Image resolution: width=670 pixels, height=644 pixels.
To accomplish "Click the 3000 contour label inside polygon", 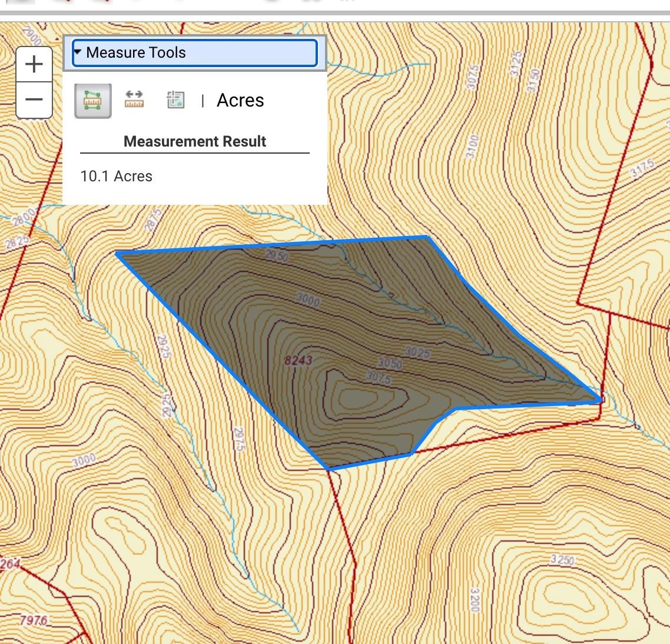I will 308,300.
